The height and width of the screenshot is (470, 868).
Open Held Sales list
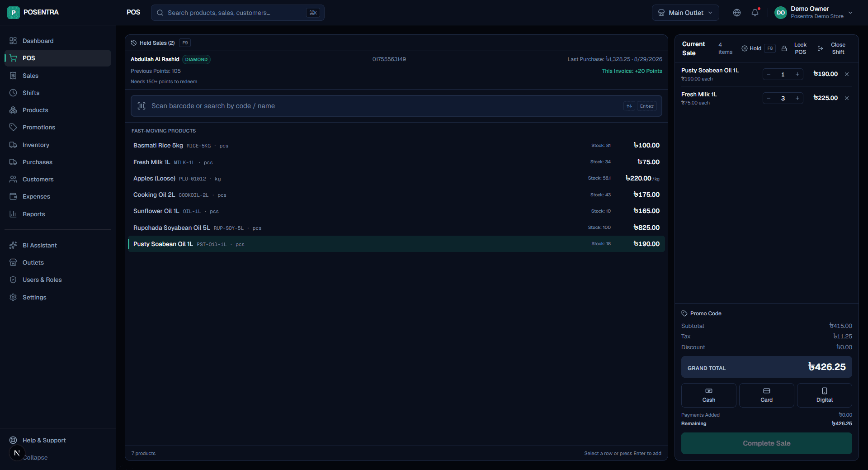coord(160,43)
